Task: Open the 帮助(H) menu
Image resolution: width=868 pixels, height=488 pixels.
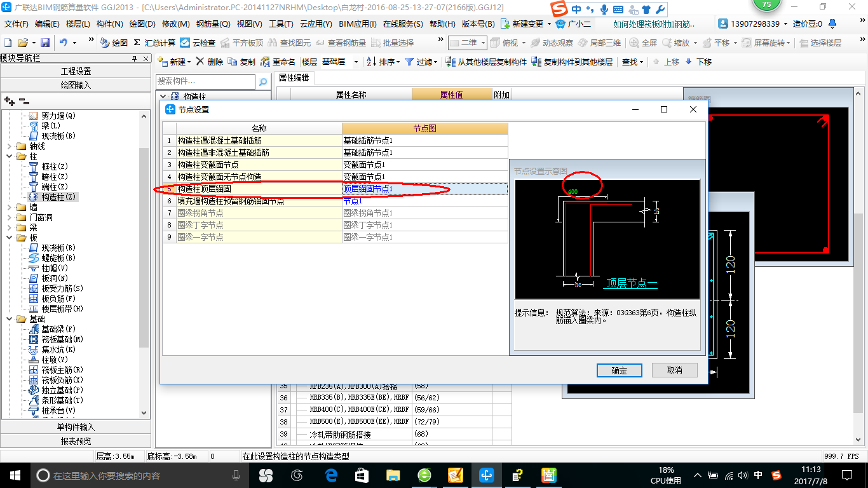Action: [442, 24]
